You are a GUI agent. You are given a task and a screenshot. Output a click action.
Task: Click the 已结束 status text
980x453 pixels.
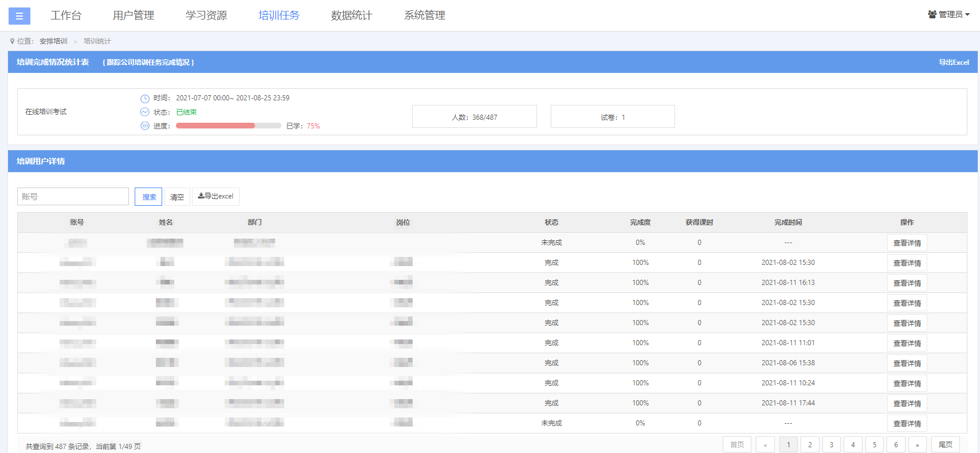186,112
